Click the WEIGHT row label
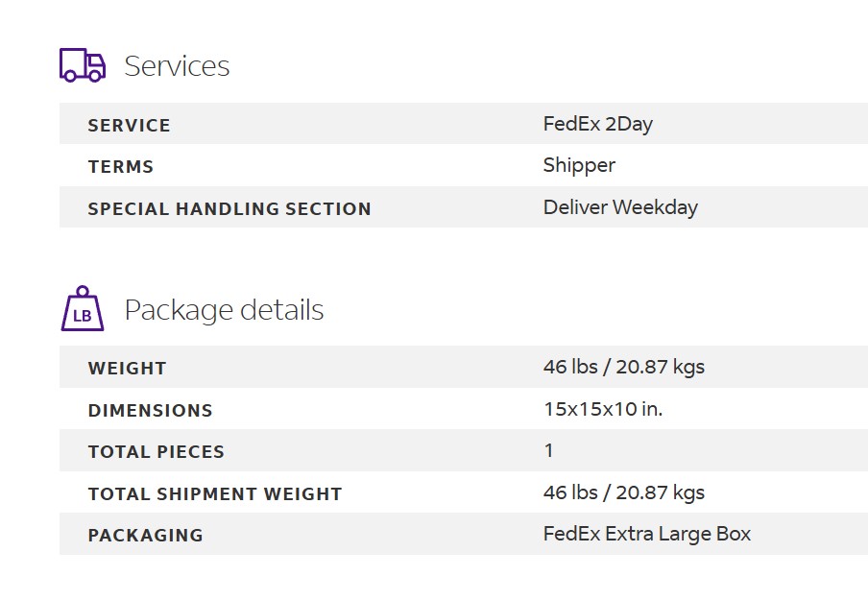Screen dimensions: 868x600 click(128, 368)
